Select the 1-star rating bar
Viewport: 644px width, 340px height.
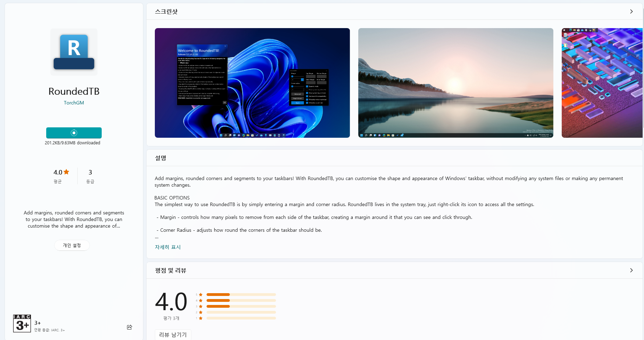click(241, 318)
